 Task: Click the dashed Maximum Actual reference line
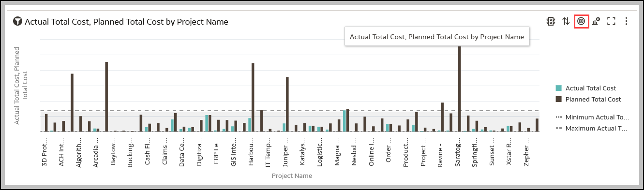289,111
